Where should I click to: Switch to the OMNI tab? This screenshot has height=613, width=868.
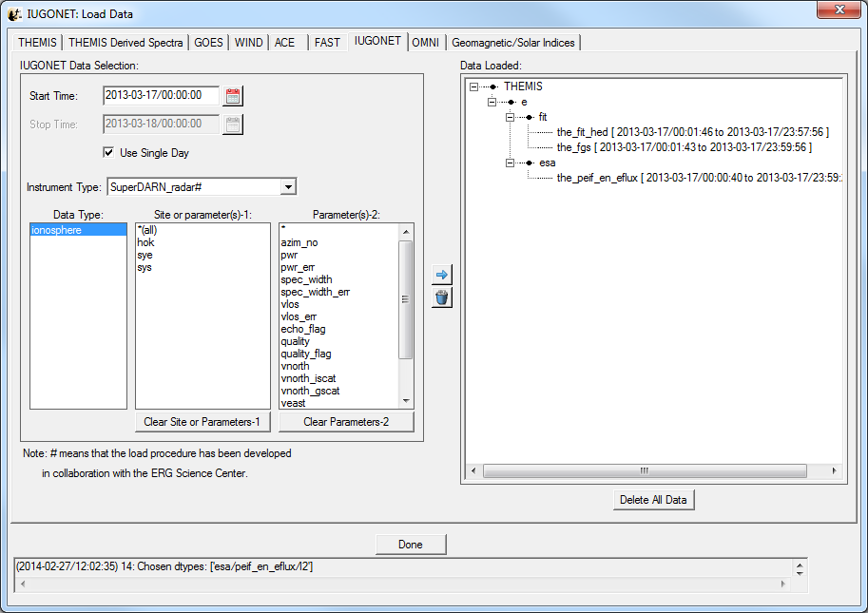425,43
